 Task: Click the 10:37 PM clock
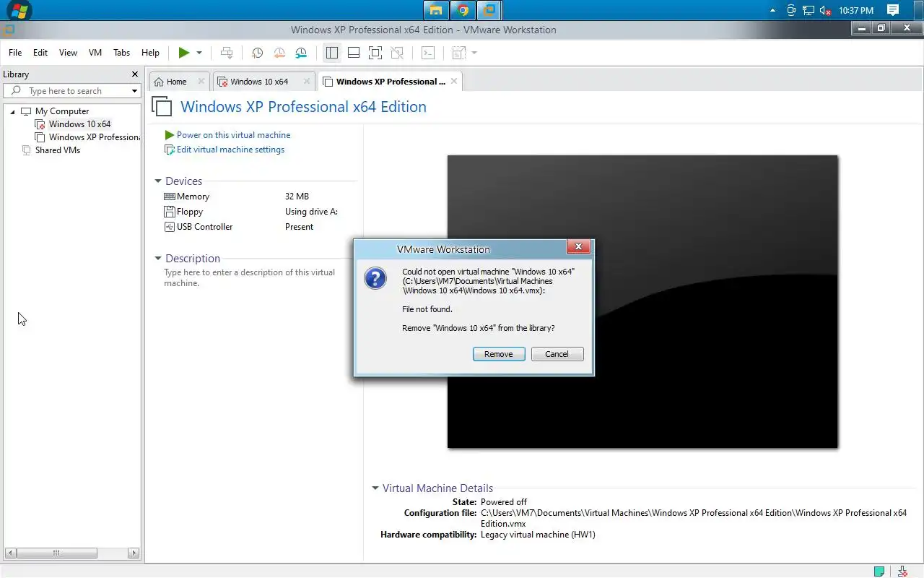(857, 11)
